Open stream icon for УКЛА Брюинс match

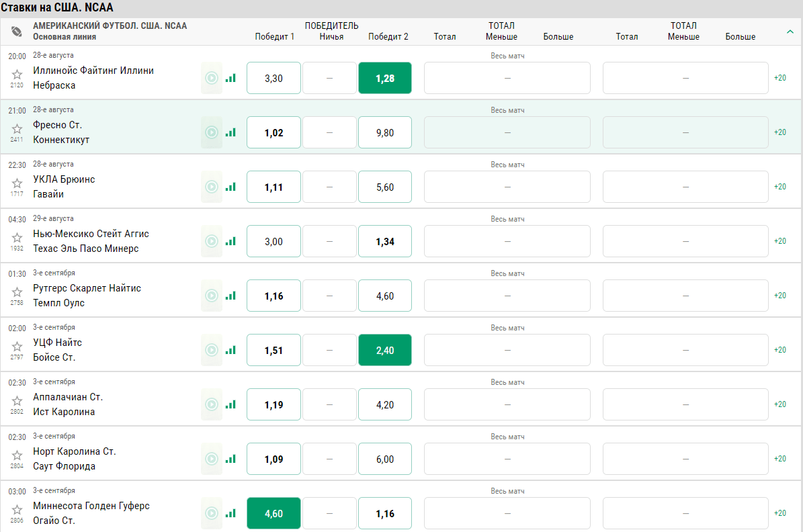(212, 187)
